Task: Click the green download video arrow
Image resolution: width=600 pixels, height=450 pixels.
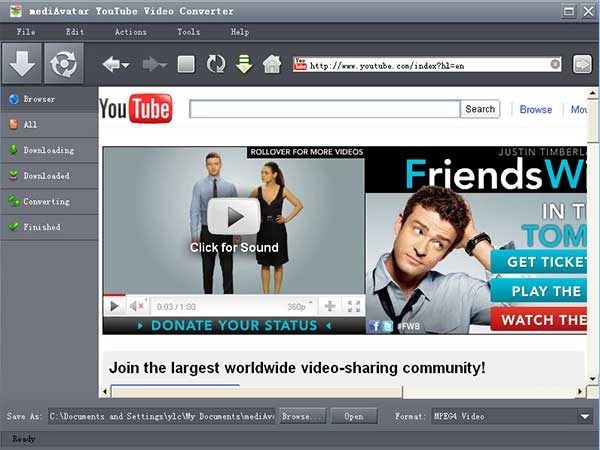Action: (x=243, y=65)
